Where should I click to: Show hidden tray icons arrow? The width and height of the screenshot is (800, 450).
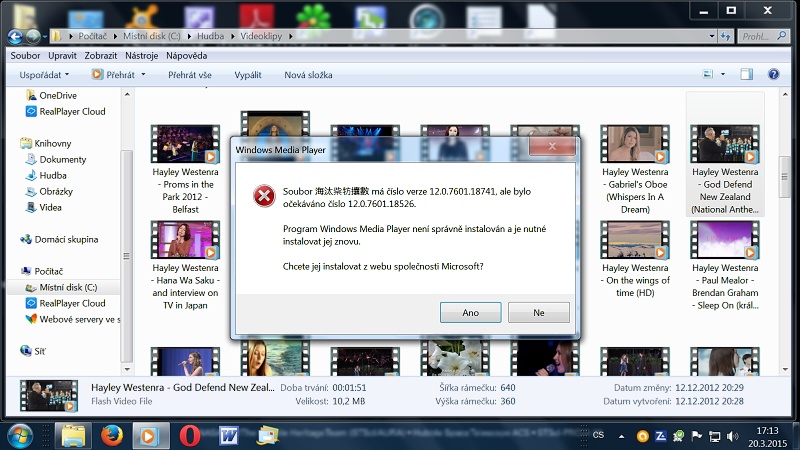(621, 436)
